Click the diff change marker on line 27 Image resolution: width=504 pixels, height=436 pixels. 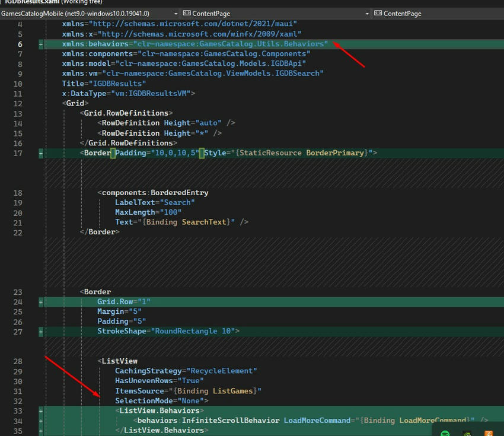pos(41,332)
